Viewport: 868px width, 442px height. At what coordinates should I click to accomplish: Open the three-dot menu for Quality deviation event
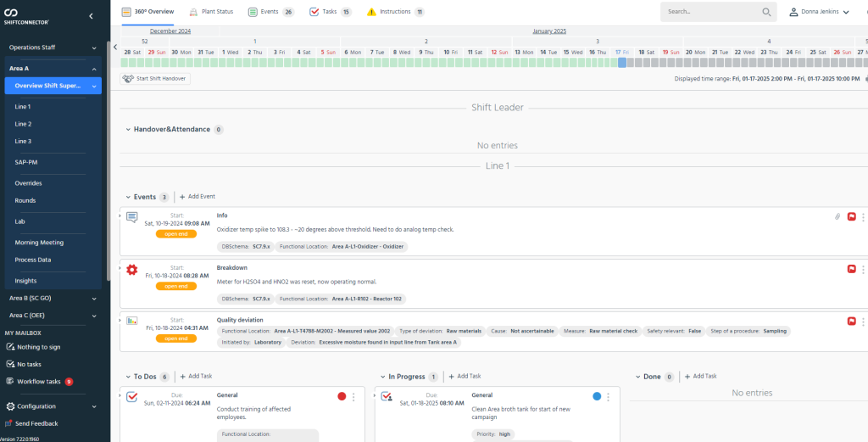coord(863,322)
